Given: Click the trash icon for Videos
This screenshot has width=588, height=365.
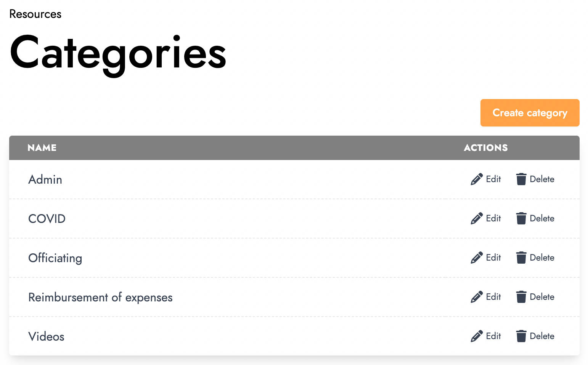Looking at the screenshot, I should [521, 336].
